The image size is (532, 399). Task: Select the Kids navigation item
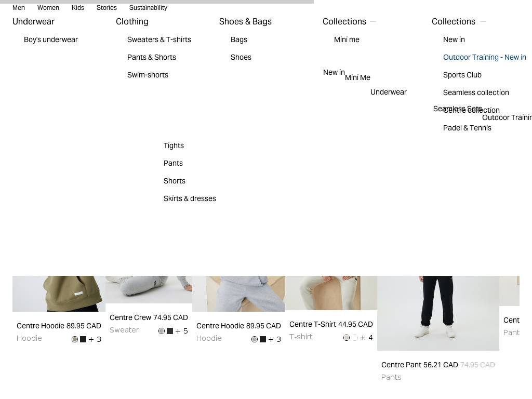78,7
